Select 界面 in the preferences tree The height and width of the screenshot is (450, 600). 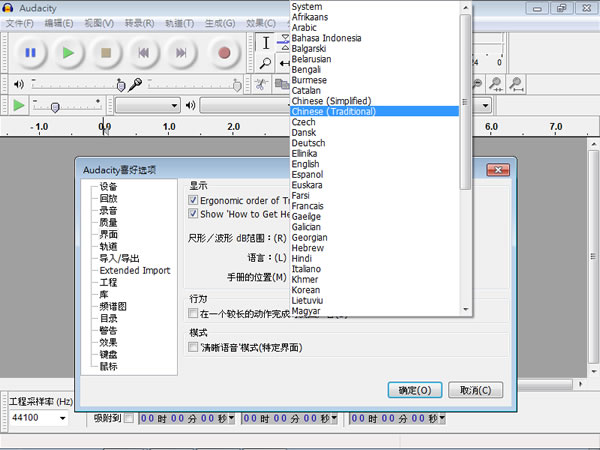pyautogui.click(x=108, y=234)
